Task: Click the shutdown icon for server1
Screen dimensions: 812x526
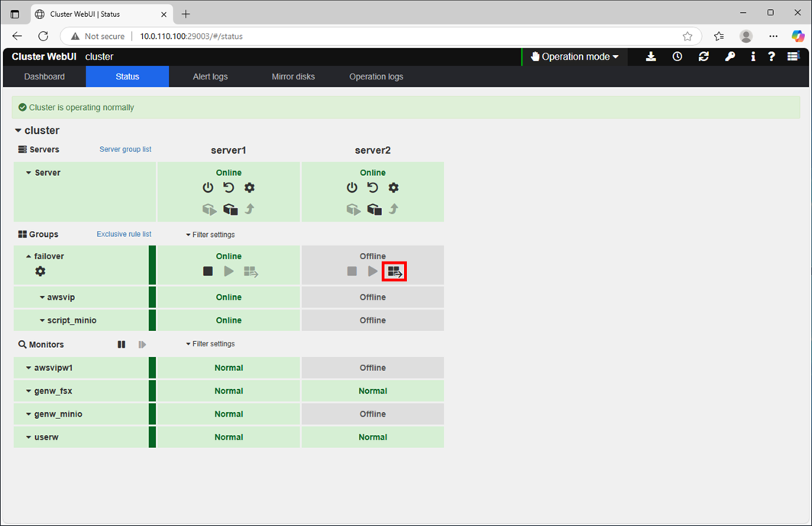Action: (208, 187)
